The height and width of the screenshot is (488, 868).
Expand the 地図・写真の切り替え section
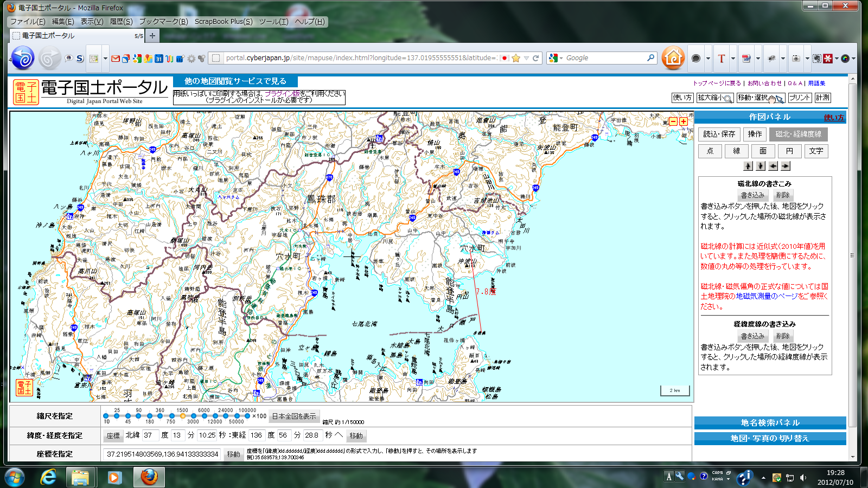(x=770, y=438)
